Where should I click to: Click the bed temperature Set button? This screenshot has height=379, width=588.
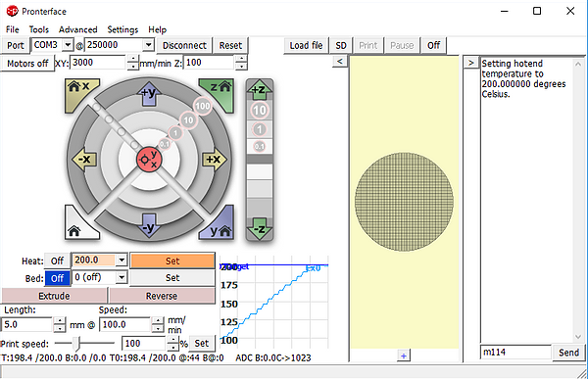coord(172,278)
